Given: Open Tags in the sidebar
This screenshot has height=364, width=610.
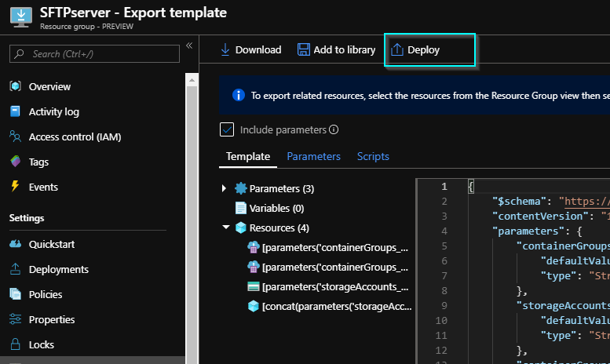Looking at the screenshot, I should click(38, 162).
